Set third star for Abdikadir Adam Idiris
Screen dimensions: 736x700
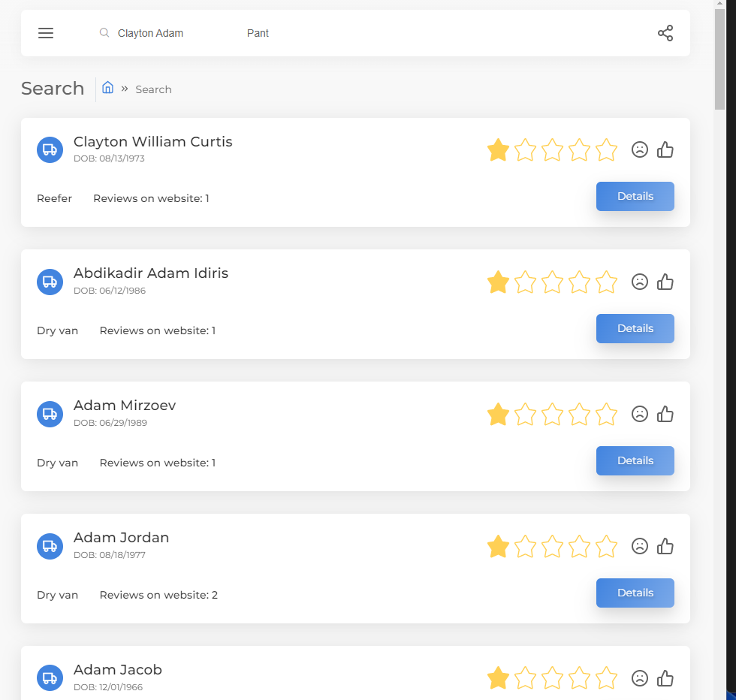(x=552, y=282)
